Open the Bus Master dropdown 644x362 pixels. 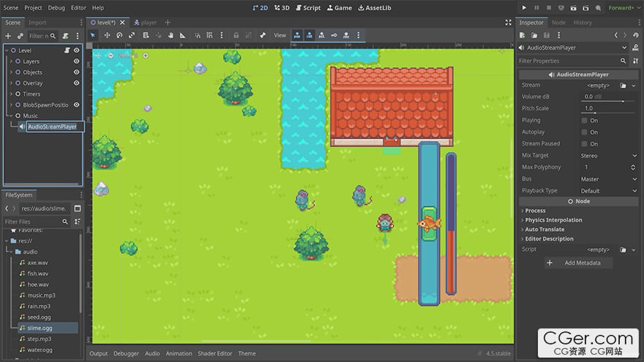click(608, 179)
